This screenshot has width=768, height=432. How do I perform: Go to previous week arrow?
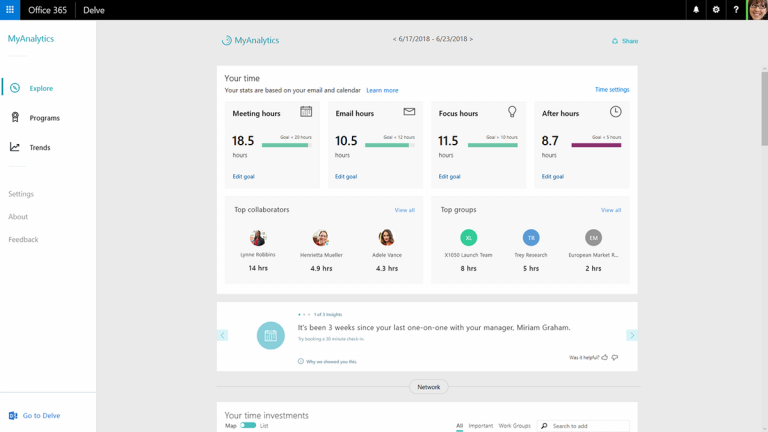(394, 39)
